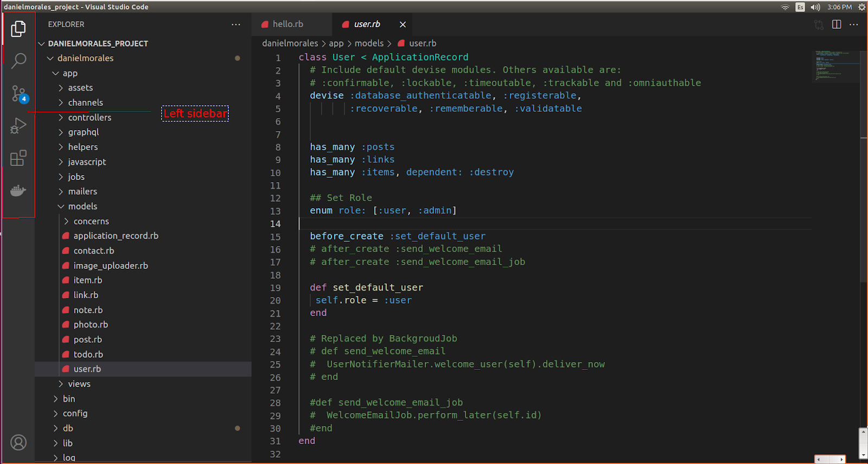
Task: Open the Accounts icon at bottom
Action: 18,443
